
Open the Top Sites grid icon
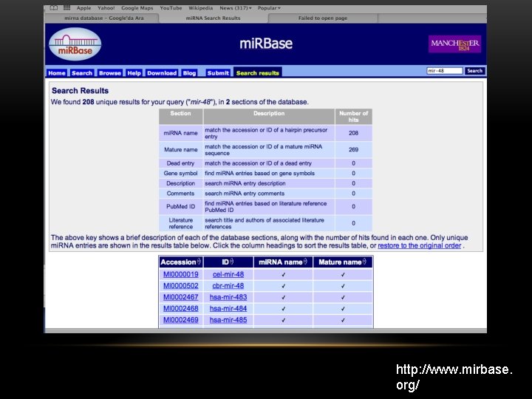coord(66,8)
